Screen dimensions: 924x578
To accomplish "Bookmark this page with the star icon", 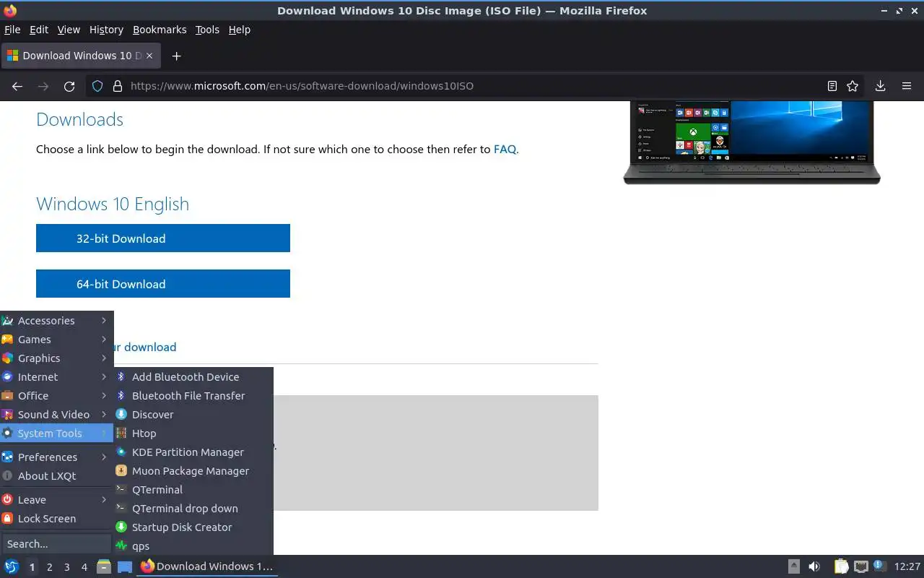I will [853, 86].
